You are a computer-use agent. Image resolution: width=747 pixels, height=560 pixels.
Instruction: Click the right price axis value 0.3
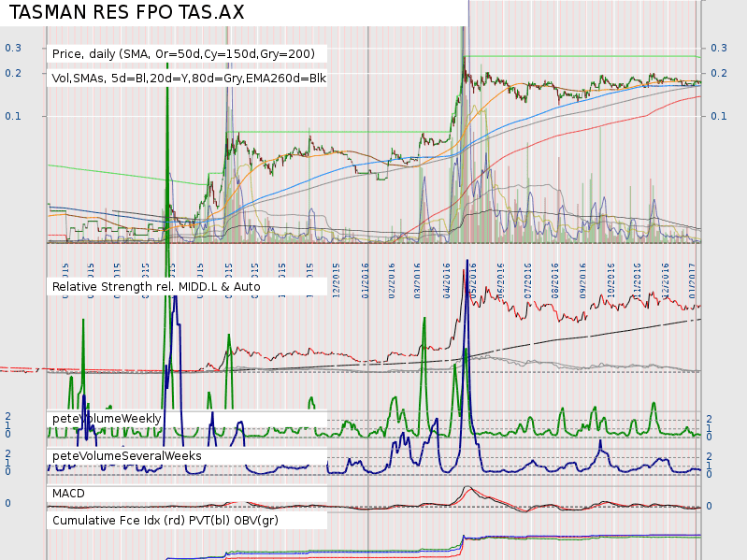719,48
